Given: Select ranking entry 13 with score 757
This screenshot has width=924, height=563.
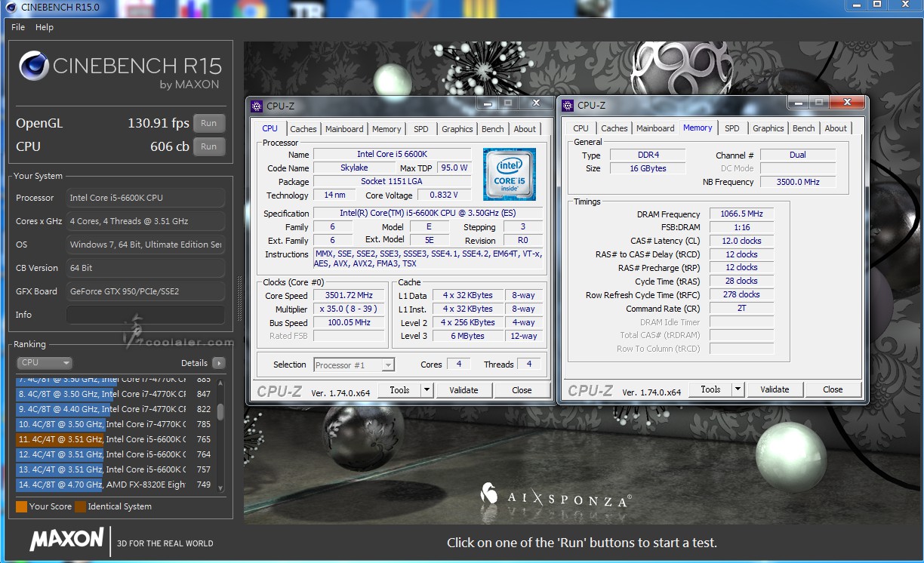Looking at the screenshot, I should 115,469.
